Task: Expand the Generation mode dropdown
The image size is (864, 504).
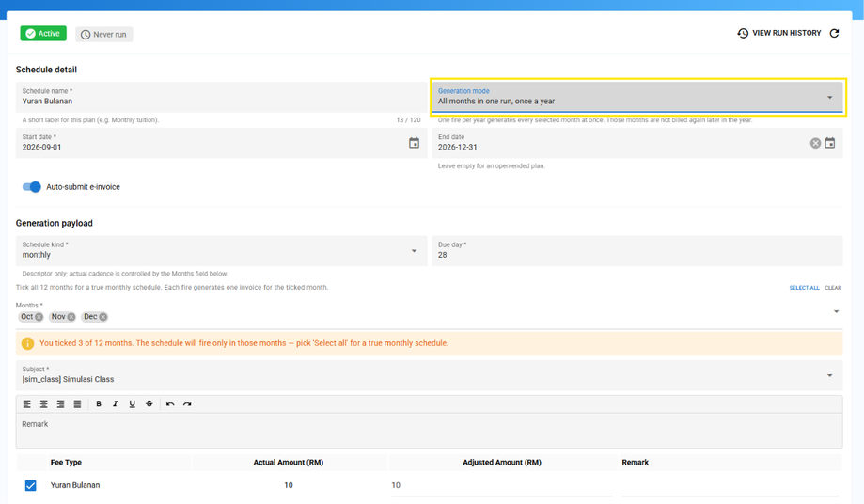Action: coord(638,97)
